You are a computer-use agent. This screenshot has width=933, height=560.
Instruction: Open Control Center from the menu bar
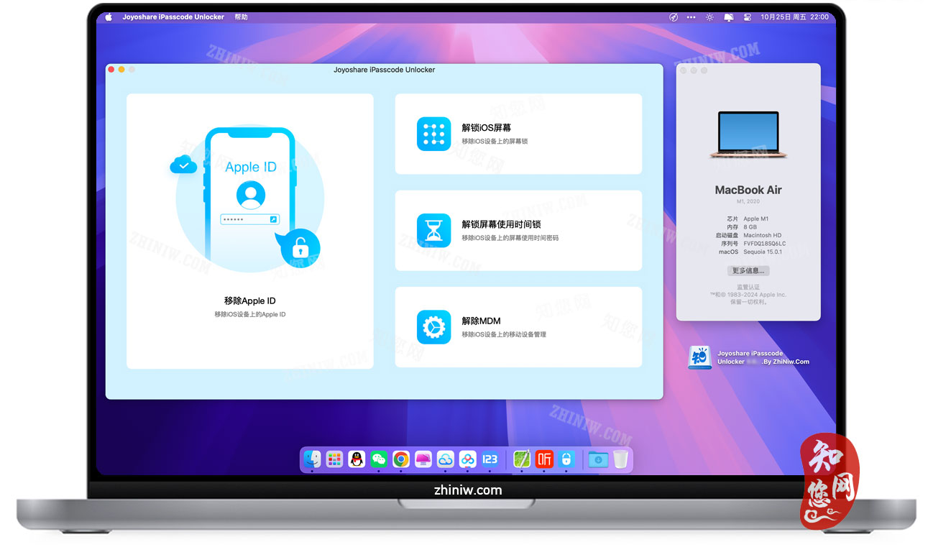coord(747,17)
